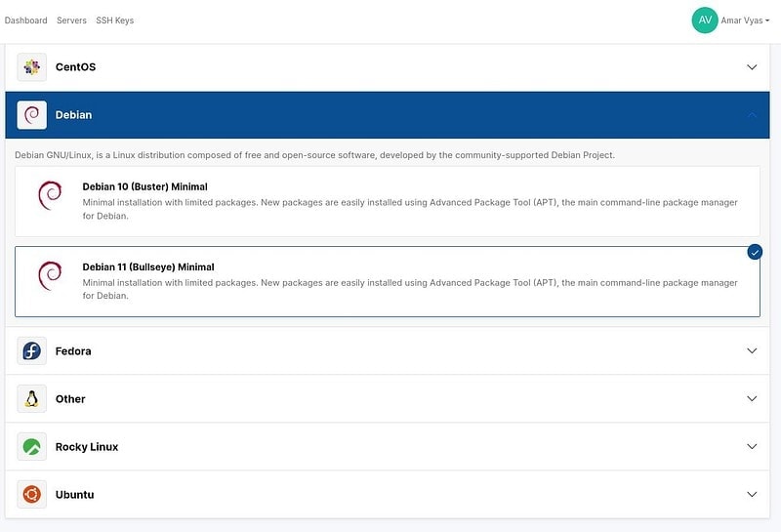Expand the Other section chevron

click(x=752, y=398)
